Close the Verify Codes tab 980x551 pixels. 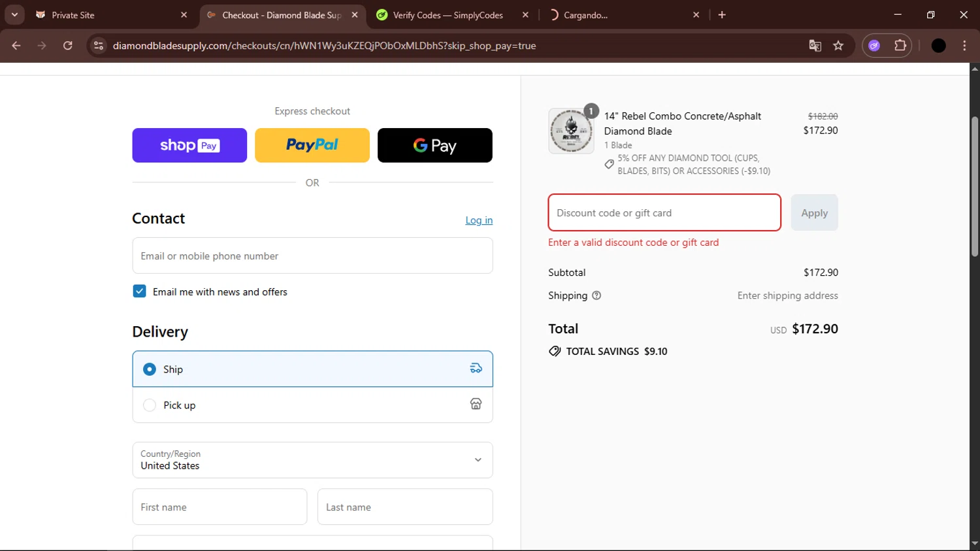point(525,15)
